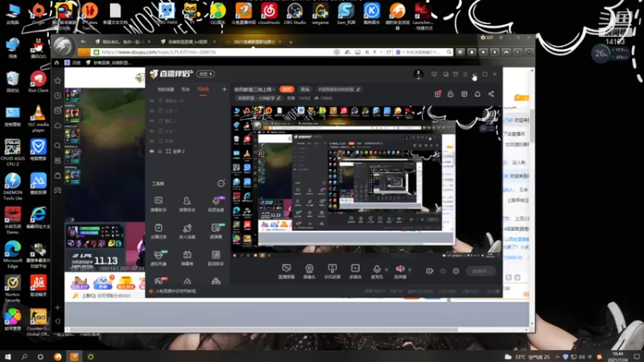Click the share icon in companion header
The image size is (644, 362).
point(491,94)
